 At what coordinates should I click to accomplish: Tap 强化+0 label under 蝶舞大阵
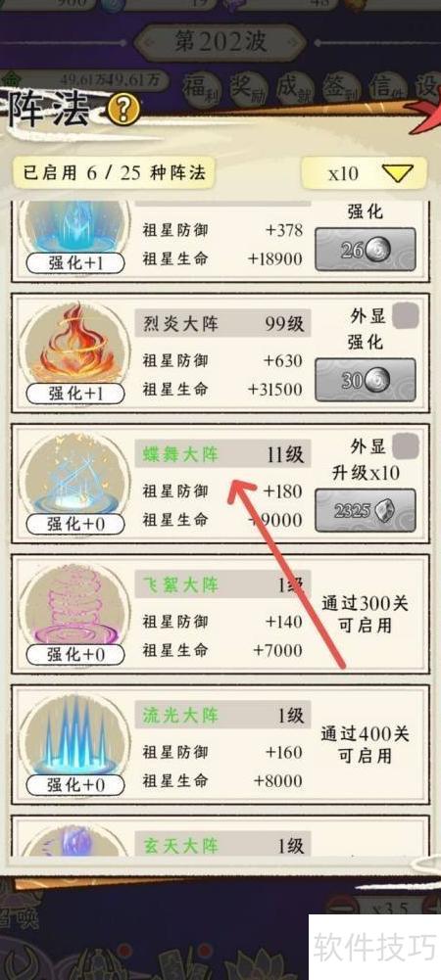click(75, 525)
